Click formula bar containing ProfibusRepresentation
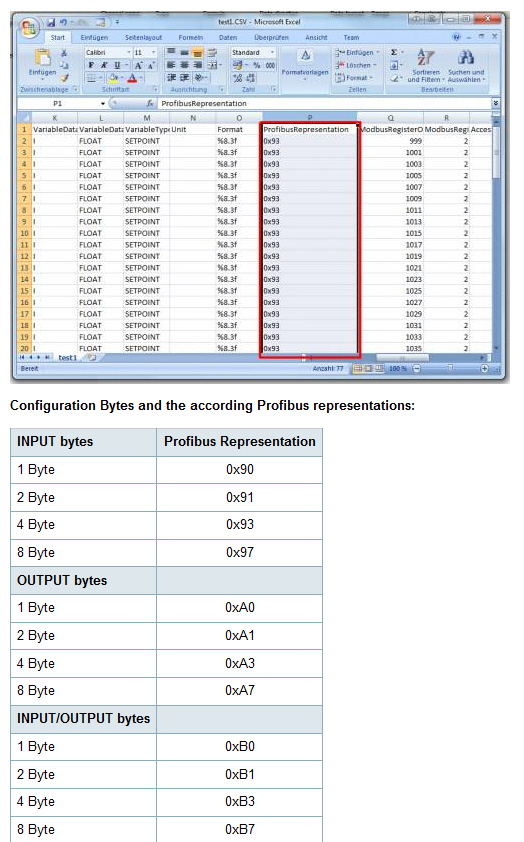Screen dimensions: 524x842 324,103
